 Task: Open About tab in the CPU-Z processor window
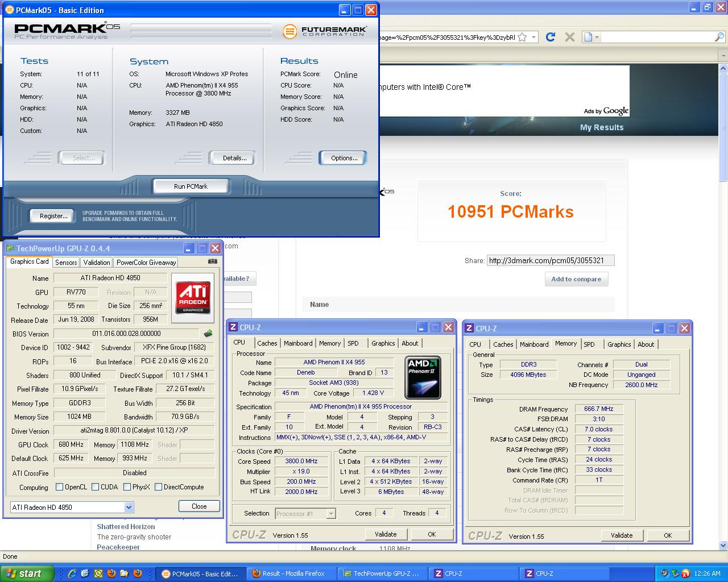(410, 343)
